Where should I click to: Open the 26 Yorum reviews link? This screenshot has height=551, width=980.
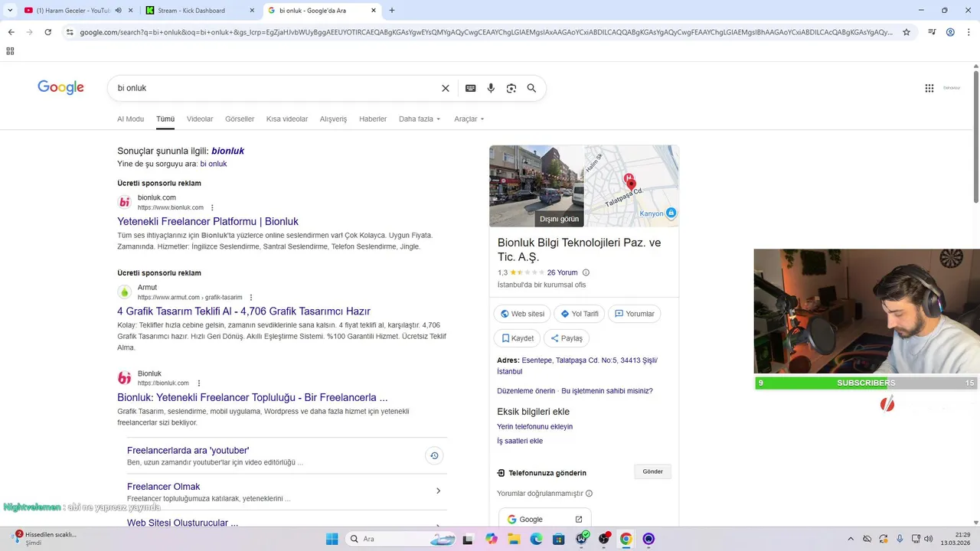point(562,272)
